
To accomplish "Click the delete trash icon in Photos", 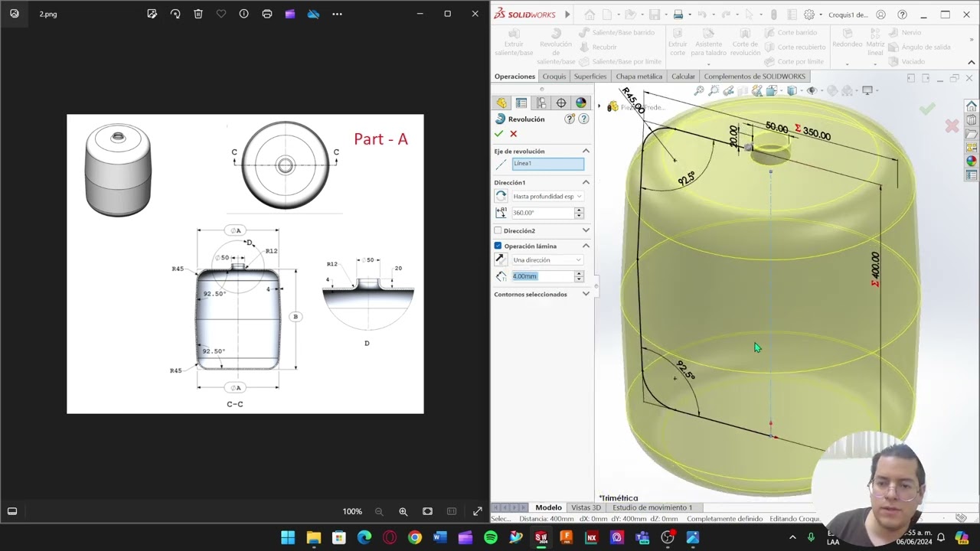I will [x=198, y=14].
